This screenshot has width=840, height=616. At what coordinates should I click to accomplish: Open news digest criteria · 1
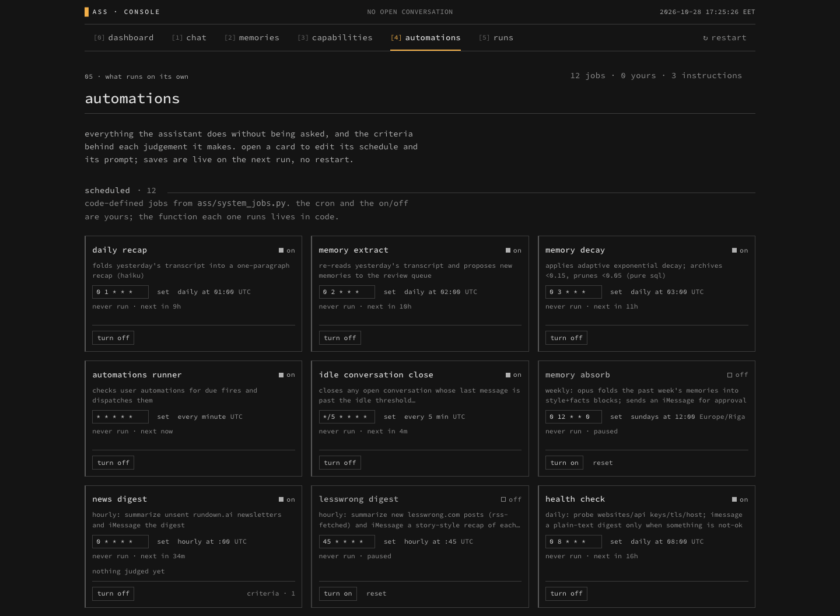[271, 593]
